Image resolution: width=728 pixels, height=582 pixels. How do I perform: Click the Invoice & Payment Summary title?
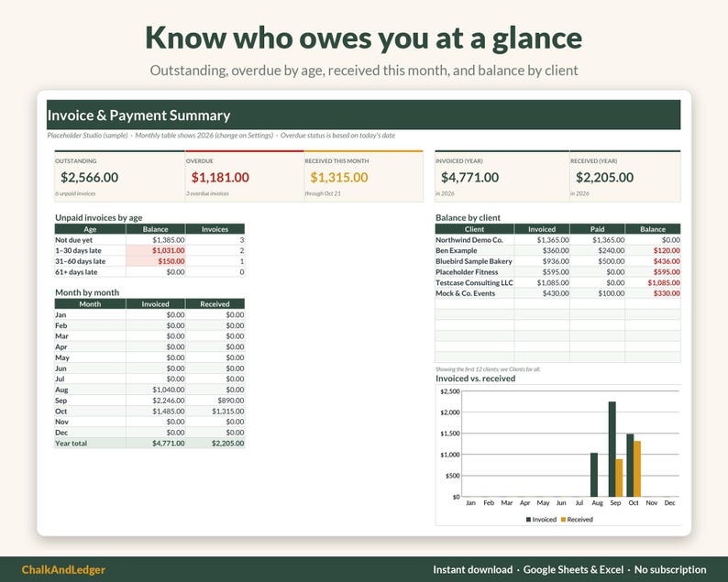tap(138, 115)
